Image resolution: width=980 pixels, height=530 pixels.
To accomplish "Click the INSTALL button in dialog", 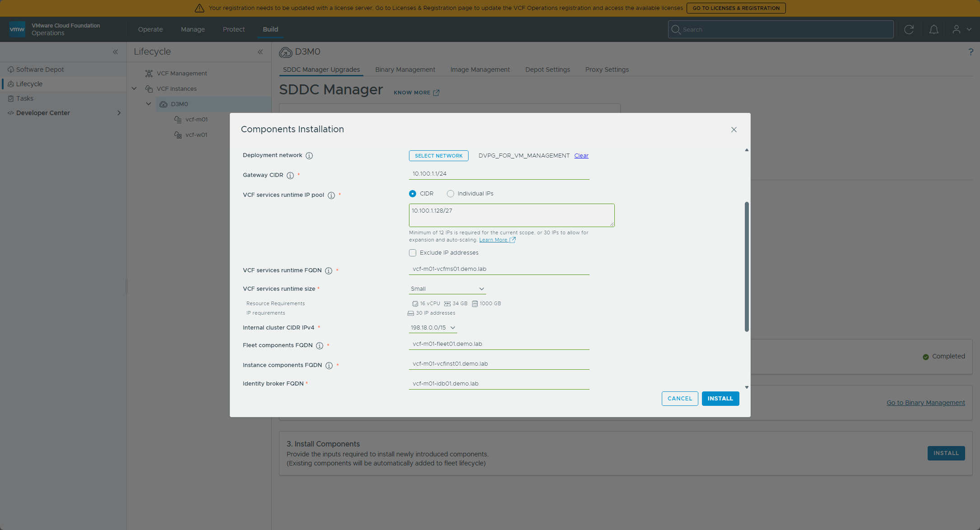I will (720, 399).
